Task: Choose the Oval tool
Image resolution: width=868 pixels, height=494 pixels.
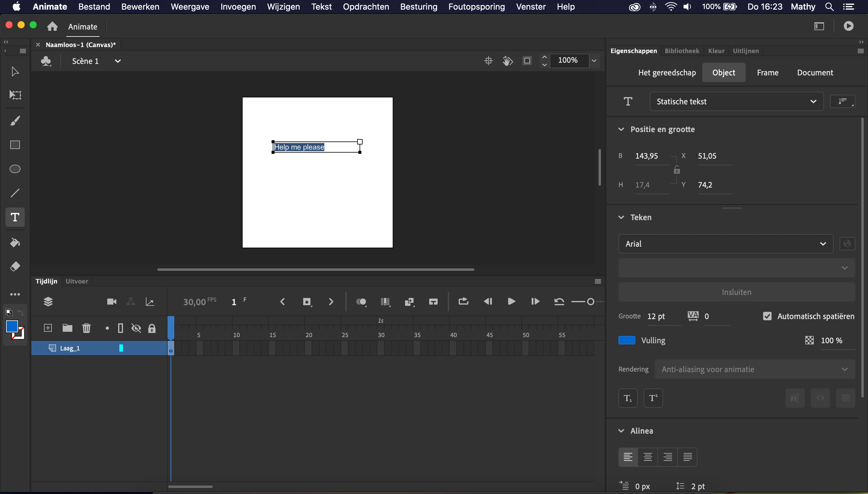Action: point(15,169)
